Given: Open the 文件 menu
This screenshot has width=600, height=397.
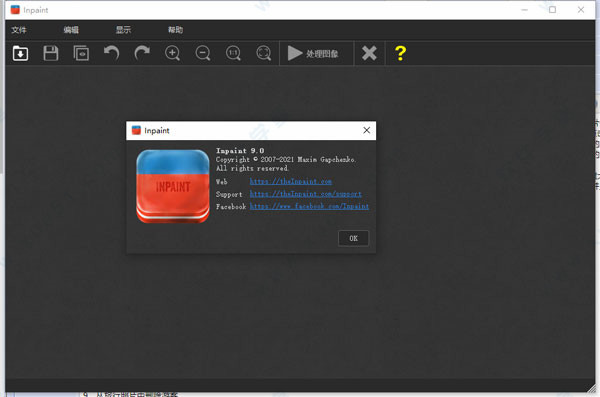Looking at the screenshot, I should pyautogui.click(x=19, y=30).
